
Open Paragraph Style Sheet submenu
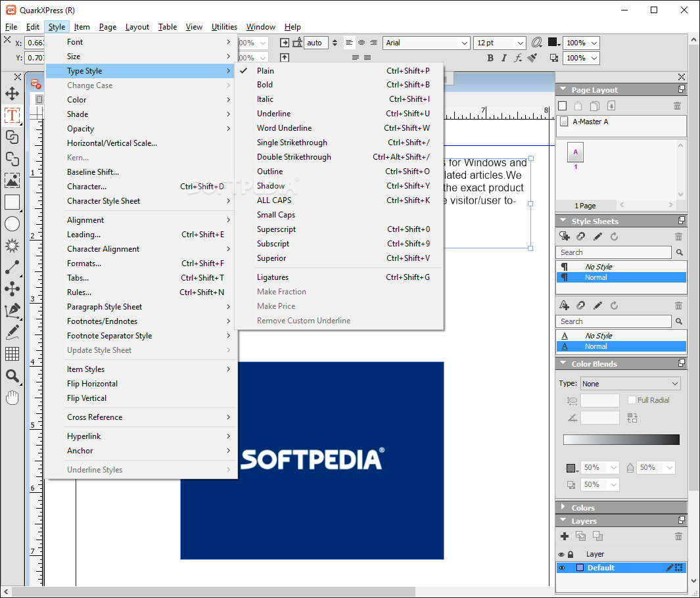pos(141,307)
